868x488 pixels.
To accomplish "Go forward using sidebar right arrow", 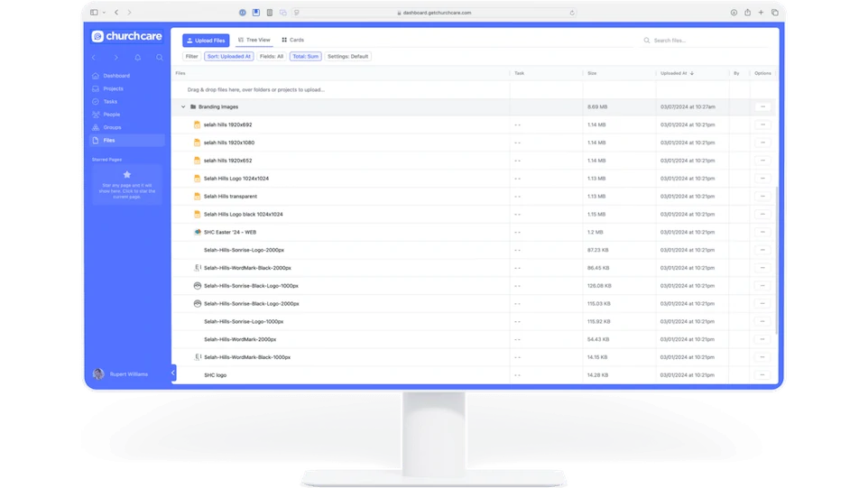I will point(115,58).
